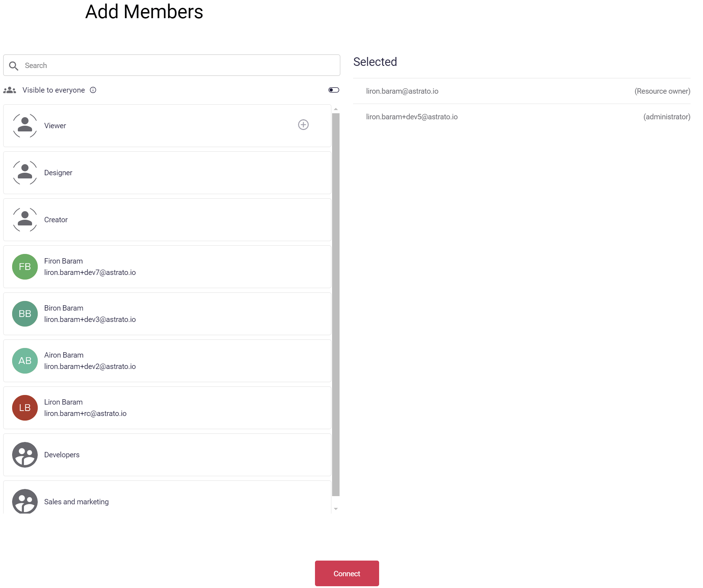Click the Sales and marketing group icon

(25, 500)
